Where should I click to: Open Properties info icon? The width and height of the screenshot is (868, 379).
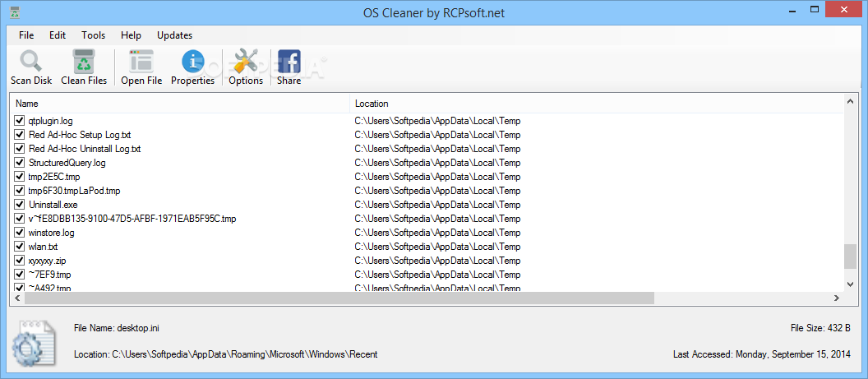(x=192, y=61)
